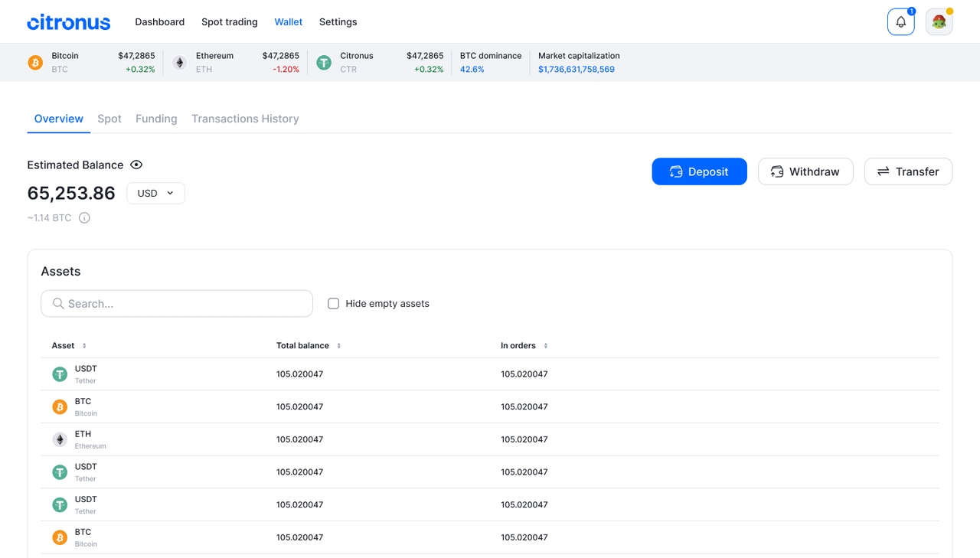The height and width of the screenshot is (558, 980).
Task: Click the info icon beside BTC estimate
Action: click(84, 218)
